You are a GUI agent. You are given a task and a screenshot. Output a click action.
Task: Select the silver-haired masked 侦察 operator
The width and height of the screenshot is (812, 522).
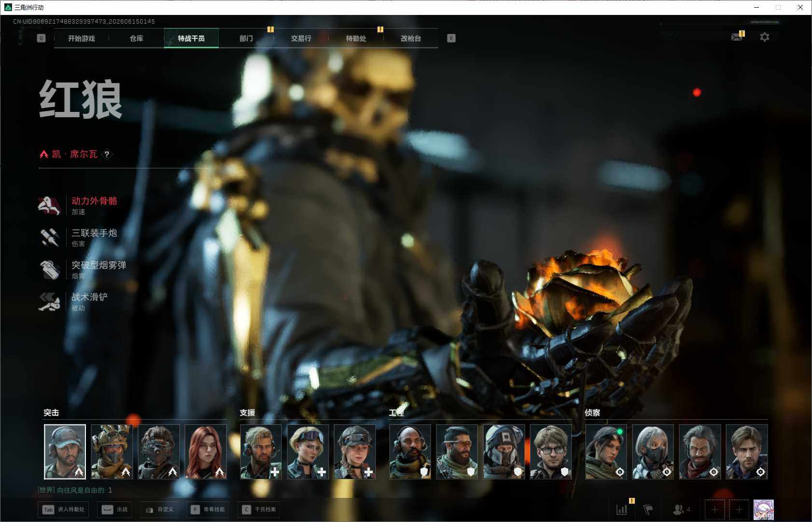pyautogui.click(x=653, y=452)
